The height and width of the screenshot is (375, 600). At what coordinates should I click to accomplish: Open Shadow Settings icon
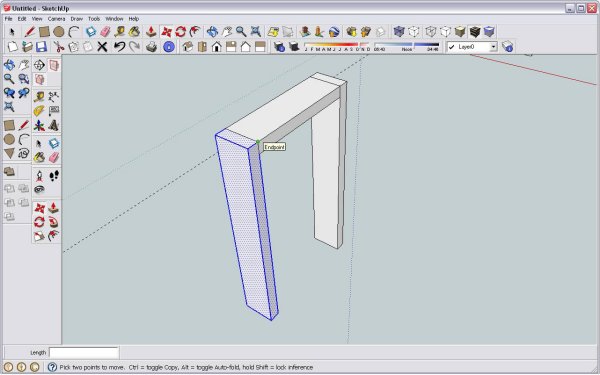279,47
